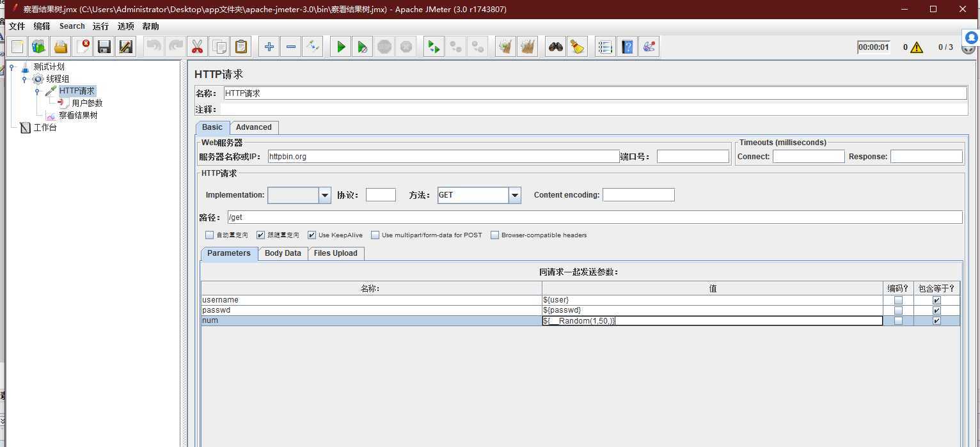Switch to the Advanced tab
This screenshot has width=980, height=447.
click(x=254, y=127)
